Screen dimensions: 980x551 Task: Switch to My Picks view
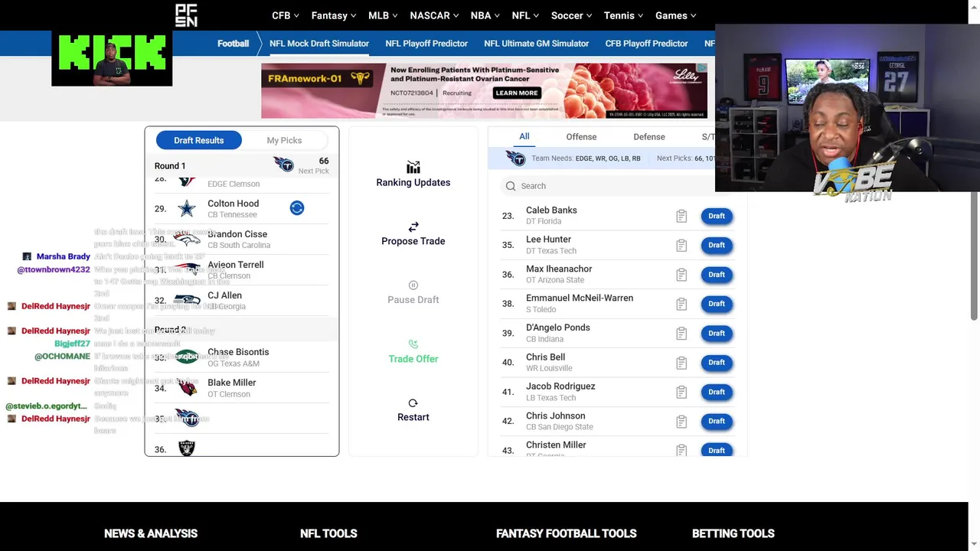pos(284,140)
